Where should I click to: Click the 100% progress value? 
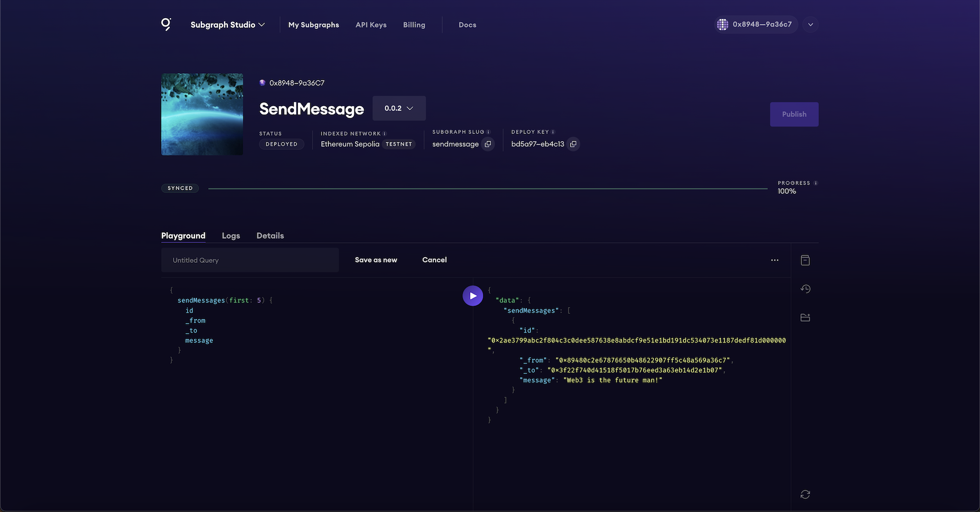click(x=787, y=191)
